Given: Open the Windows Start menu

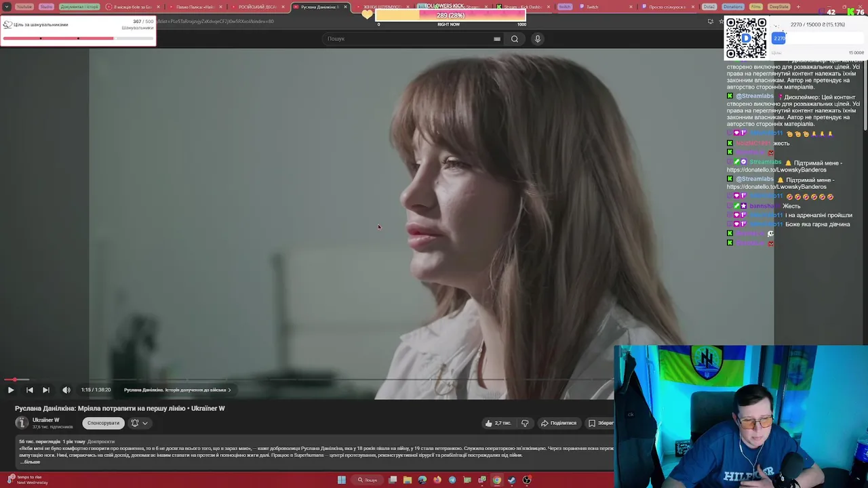Looking at the screenshot, I should click(342, 480).
